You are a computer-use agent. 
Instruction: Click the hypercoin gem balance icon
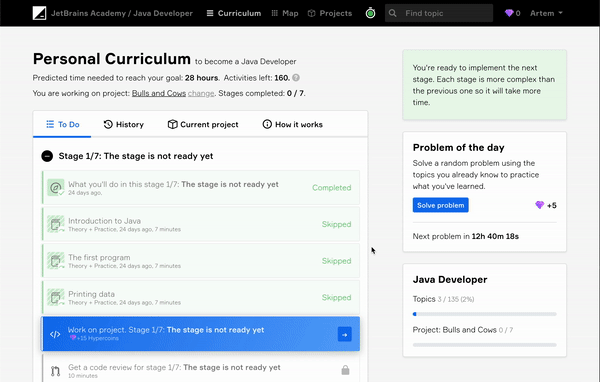509,13
